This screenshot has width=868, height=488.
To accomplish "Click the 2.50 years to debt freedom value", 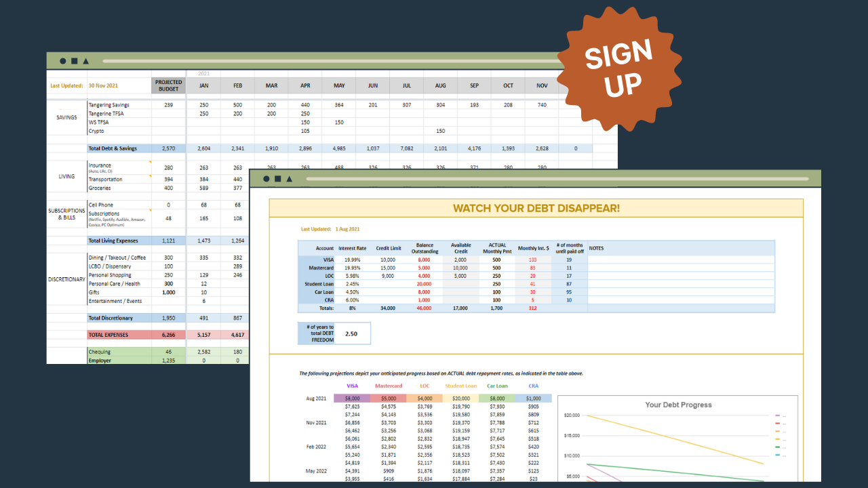I will pos(351,333).
